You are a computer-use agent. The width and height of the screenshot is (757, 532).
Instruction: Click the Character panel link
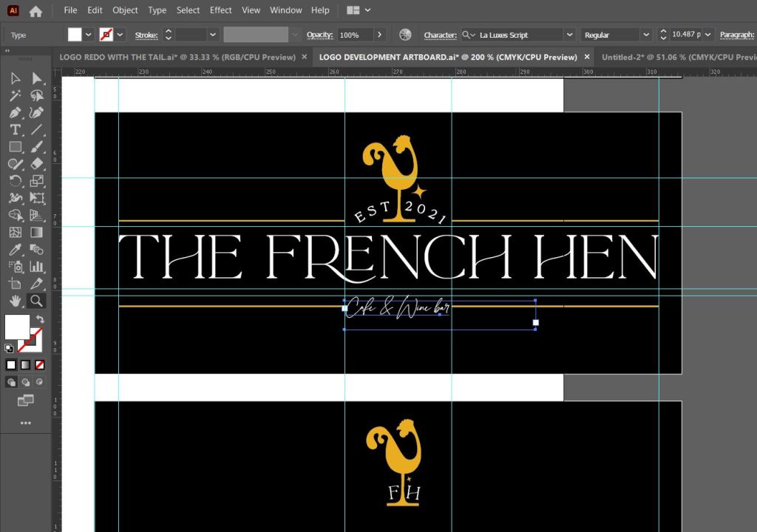[x=440, y=35]
